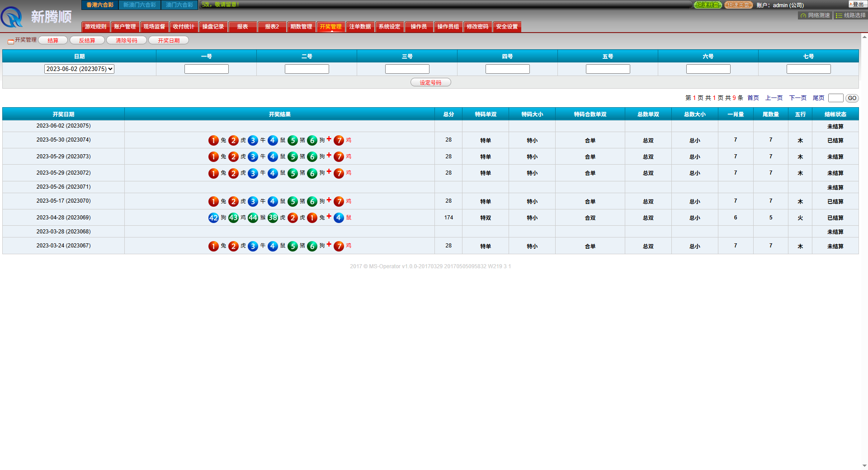Open the 线路选择 line selection list icon
This screenshot has height=470, width=868.
tap(839, 15)
